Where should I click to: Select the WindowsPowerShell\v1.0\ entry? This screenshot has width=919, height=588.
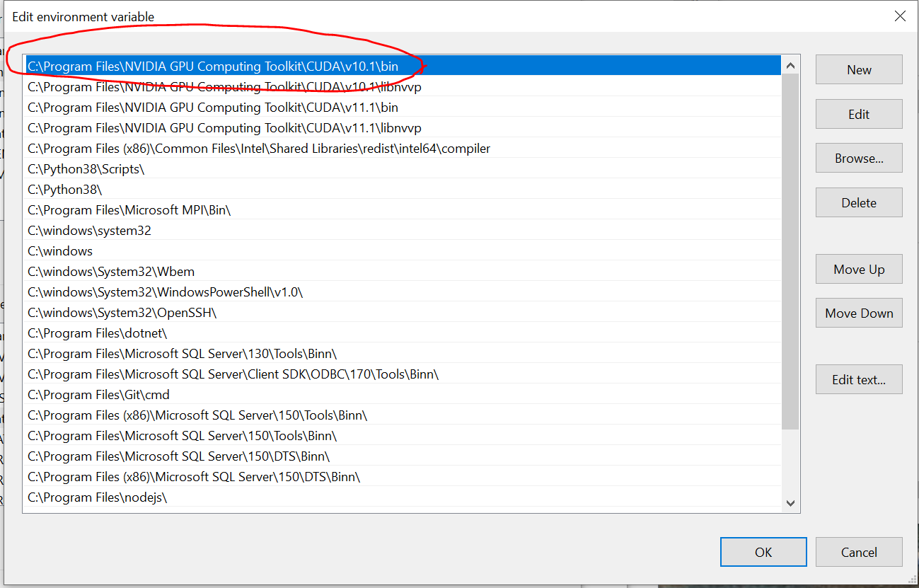click(x=403, y=292)
